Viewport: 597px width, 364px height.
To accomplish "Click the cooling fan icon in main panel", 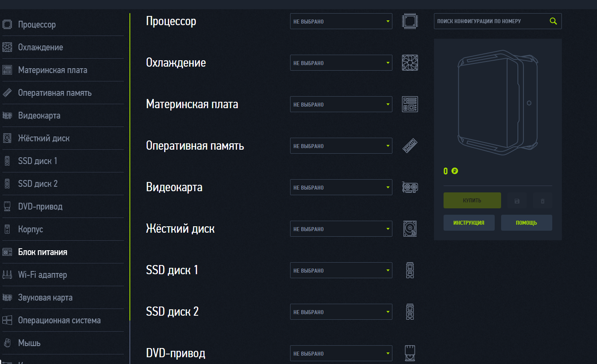I will coord(410,63).
